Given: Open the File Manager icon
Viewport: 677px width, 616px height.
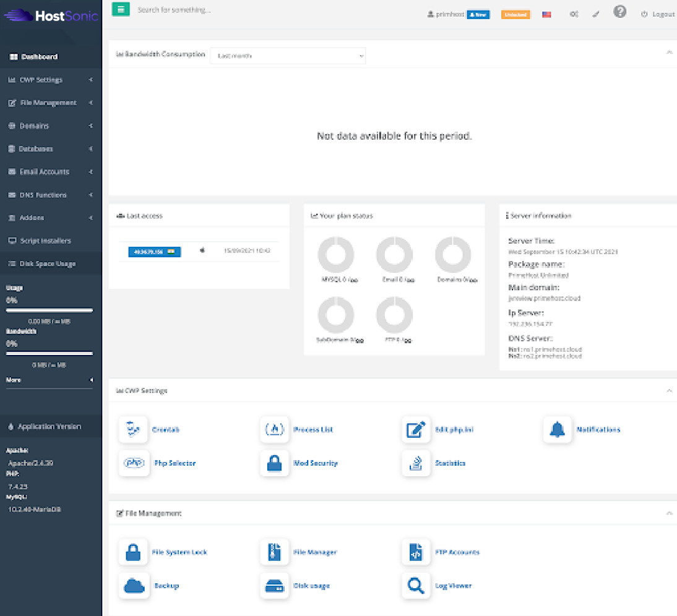Looking at the screenshot, I should [275, 552].
